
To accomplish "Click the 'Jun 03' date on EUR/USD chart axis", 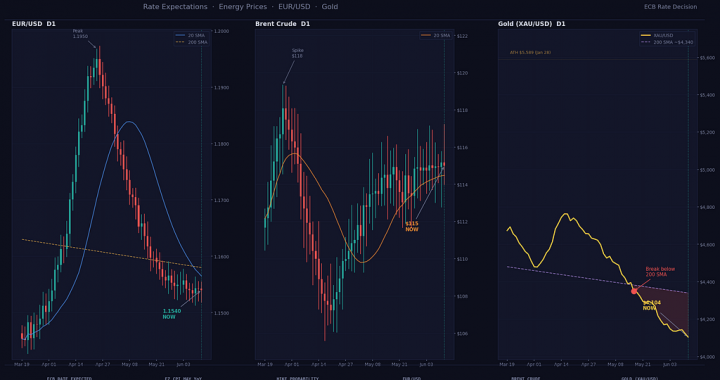I will tap(183, 364).
